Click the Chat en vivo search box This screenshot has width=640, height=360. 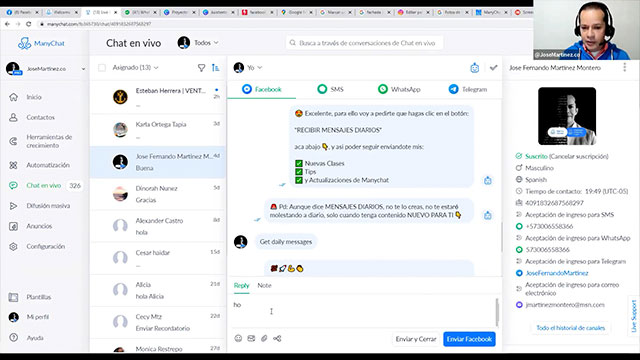point(364,43)
